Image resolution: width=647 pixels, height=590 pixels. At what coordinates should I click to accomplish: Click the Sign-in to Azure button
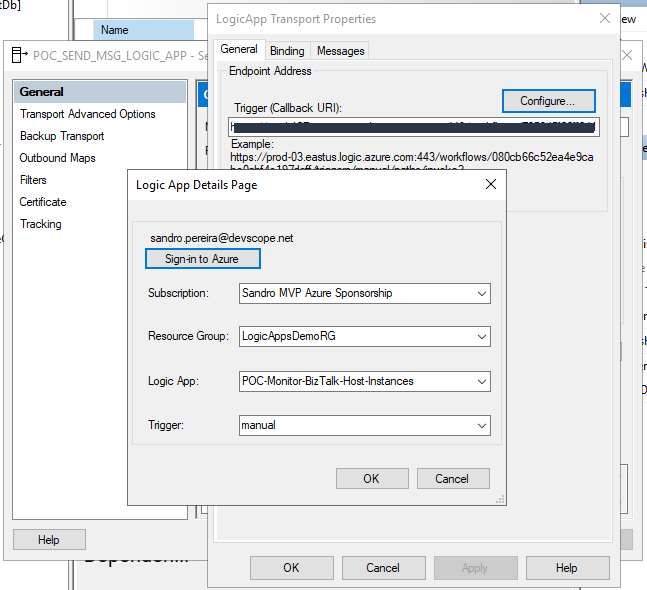[x=203, y=259]
